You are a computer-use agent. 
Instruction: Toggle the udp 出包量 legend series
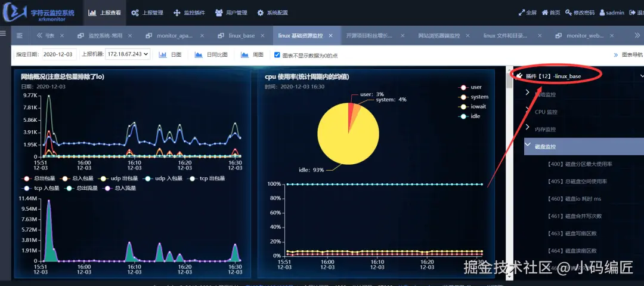(119, 179)
